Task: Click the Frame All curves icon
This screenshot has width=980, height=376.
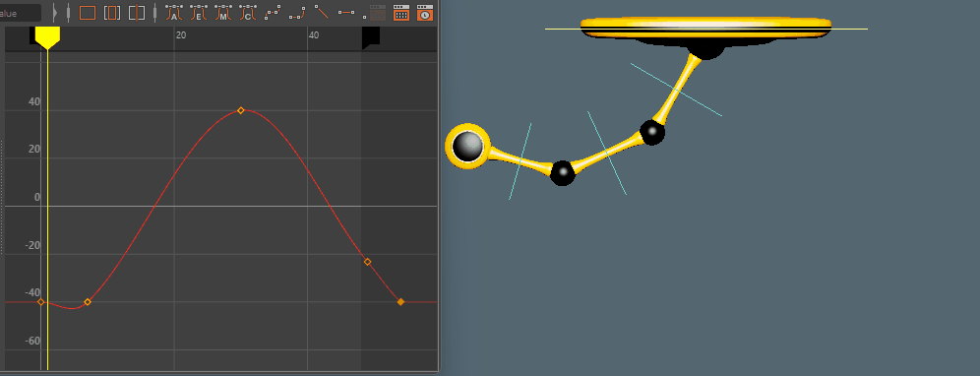Action: (x=88, y=13)
